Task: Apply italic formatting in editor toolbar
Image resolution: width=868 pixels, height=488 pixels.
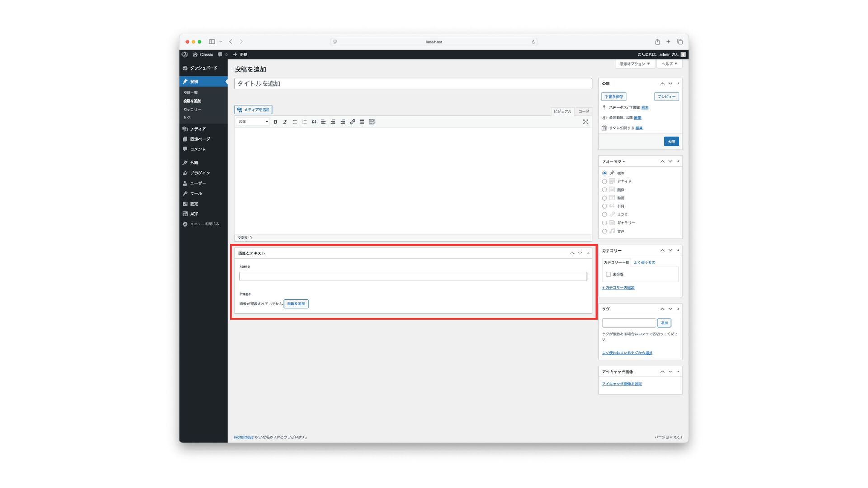Action: pyautogui.click(x=285, y=122)
